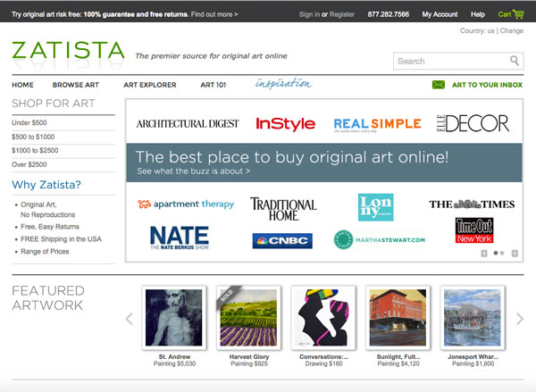This screenshot has height=392, width=536.
Task: Open the shopping cart icon
Action: pos(518,14)
